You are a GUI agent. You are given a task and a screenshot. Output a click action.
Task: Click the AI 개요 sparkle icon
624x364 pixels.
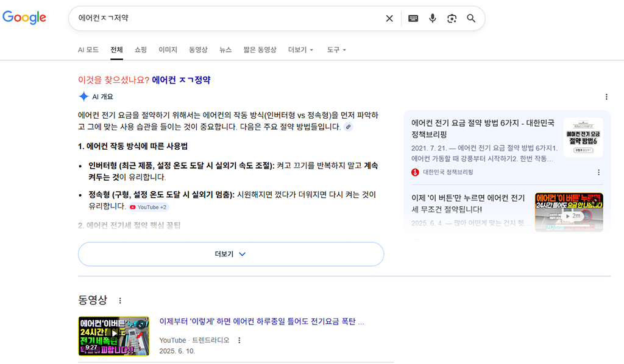[83, 97]
